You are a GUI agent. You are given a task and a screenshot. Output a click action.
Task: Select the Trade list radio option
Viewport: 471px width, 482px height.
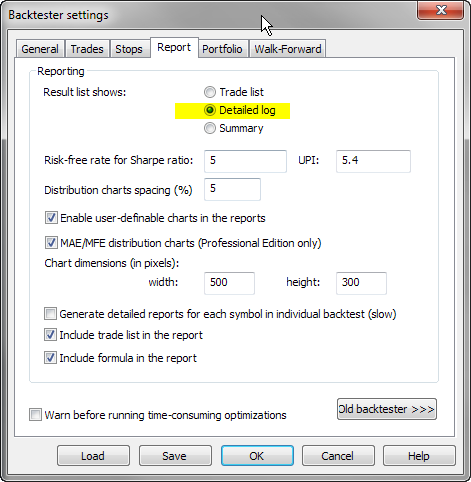(x=210, y=92)
